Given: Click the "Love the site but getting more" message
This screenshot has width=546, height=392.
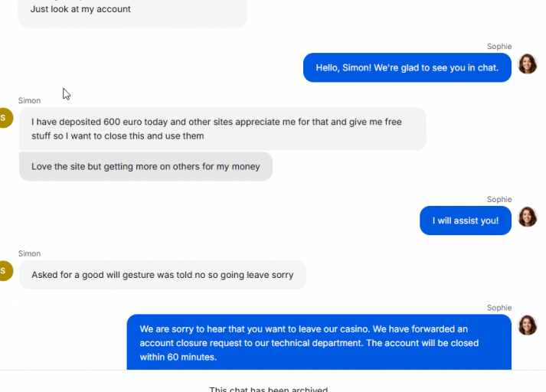Looking at the screenshot, I should click(x=145, y=166).
